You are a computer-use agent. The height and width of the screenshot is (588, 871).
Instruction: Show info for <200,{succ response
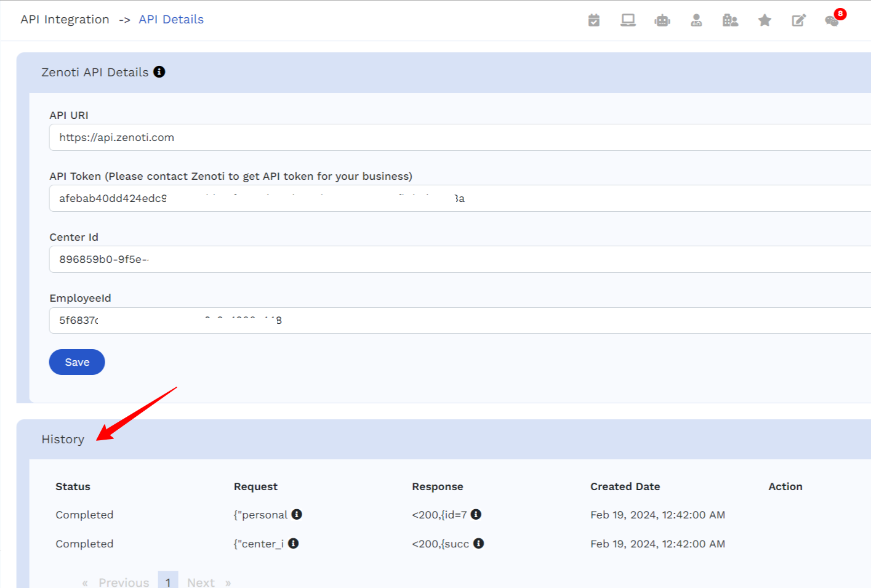coord(478,543)
